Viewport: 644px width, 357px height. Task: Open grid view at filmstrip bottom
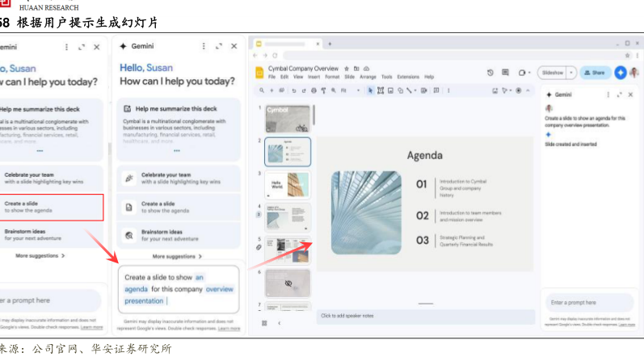[x=264, y=323]
